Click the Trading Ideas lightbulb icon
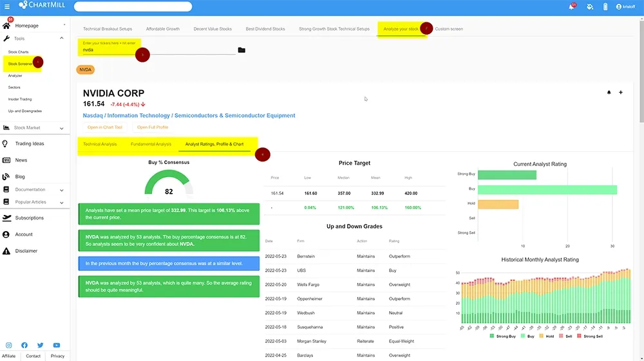644x361 pixels. (5, 143)
